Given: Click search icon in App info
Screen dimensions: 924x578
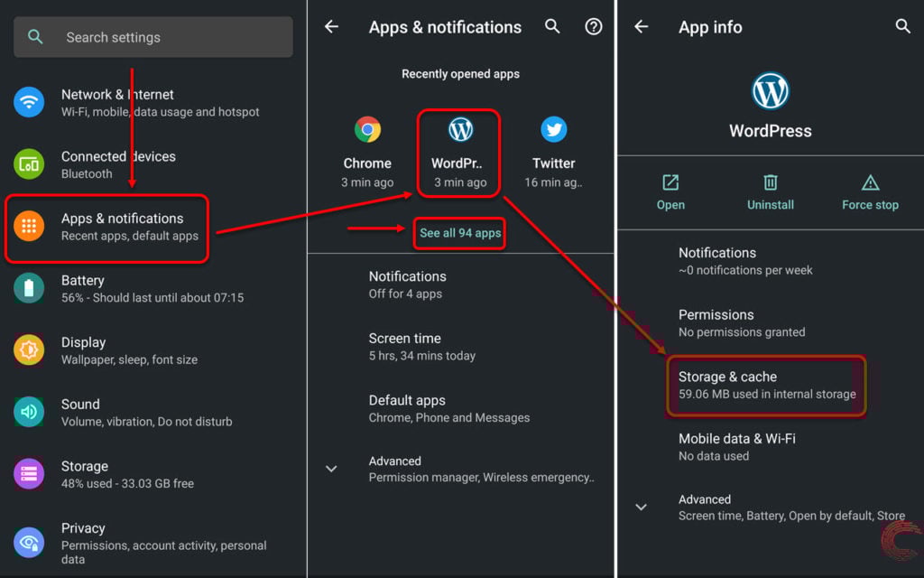Looking at the screenshot, I should pyautogui.click(x=902, y=26).
